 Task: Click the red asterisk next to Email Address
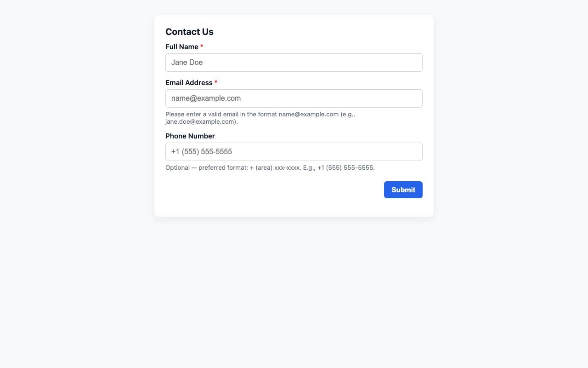tap(216, 82)
